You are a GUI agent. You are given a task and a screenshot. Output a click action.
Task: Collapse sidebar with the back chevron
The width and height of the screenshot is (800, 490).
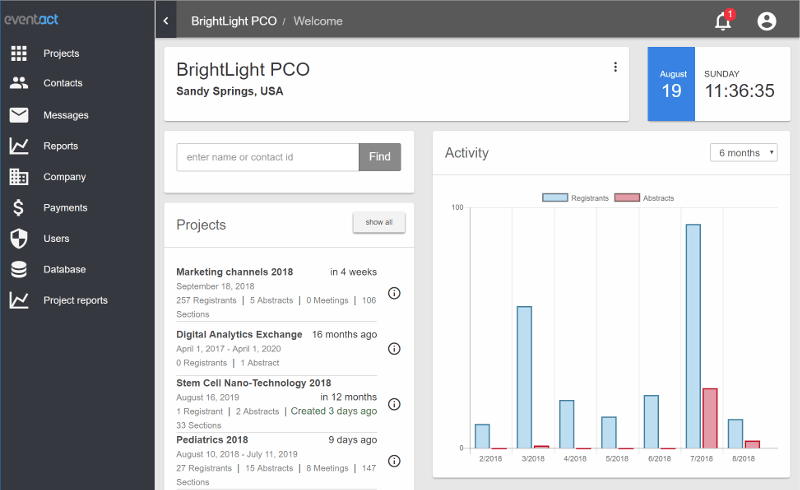coord(166,21)
